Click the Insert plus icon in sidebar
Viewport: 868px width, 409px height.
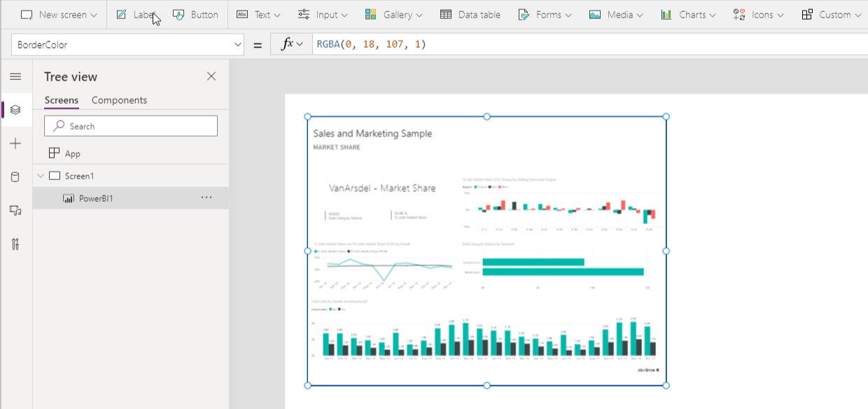coord(15,144)
